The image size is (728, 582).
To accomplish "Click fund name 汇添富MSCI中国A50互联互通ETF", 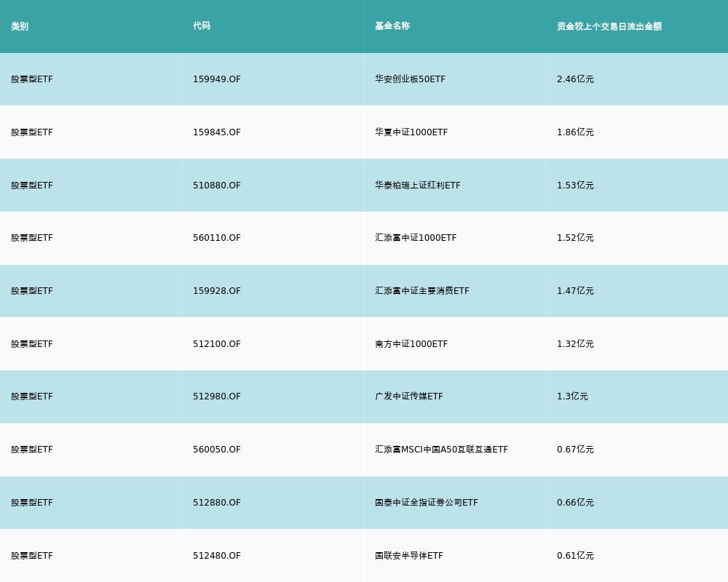I will coord(442,450).
